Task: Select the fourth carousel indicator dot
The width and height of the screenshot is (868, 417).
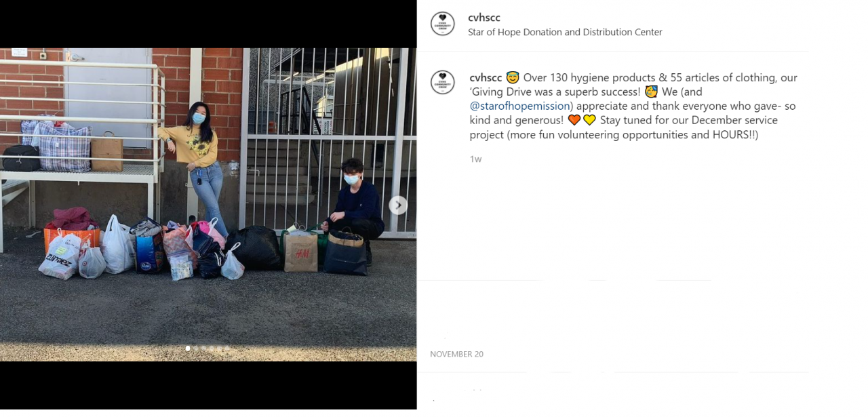Action: click(212, 349)
